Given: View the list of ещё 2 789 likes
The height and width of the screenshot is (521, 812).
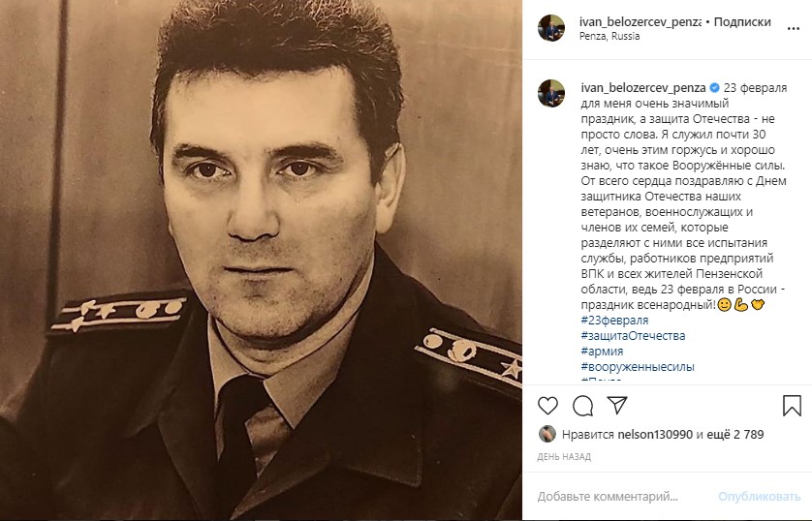Looking at the screenshot, I should tap(735, 434).
